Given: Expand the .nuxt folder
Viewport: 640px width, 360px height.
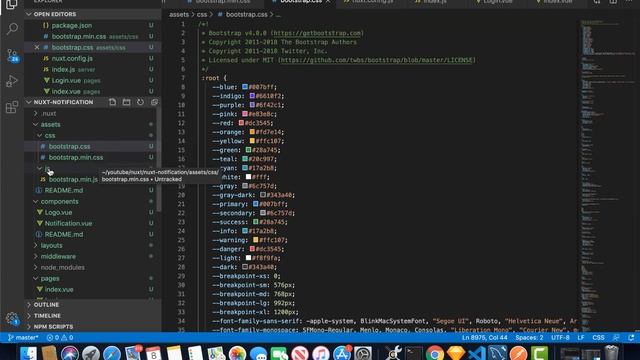Looking at the screenshot, I should (x=49, y=113).
